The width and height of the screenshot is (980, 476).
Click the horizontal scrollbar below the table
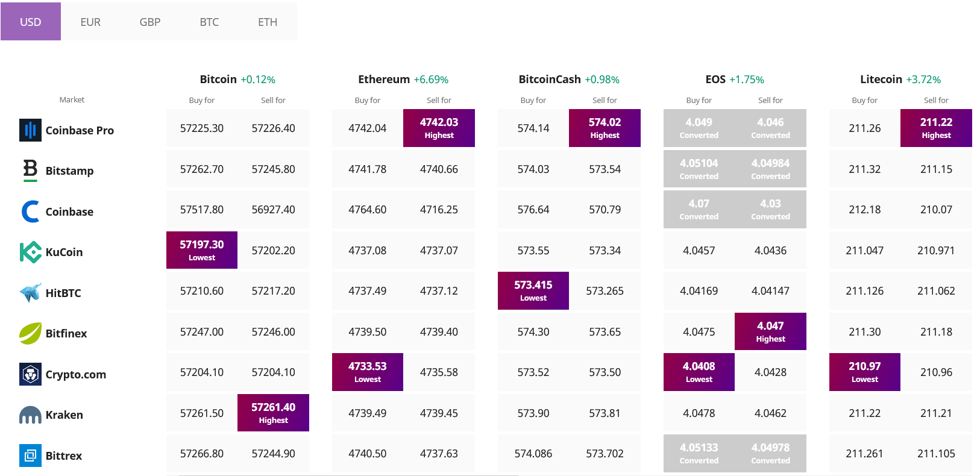pyautogui.click(x=348, y=475)
